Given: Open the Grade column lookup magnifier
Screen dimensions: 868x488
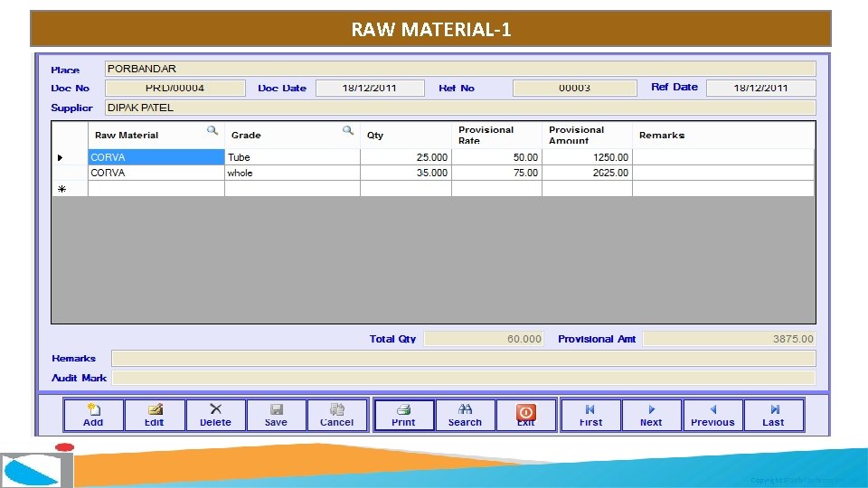Looking at the screenshot, I should pos(347,130).
